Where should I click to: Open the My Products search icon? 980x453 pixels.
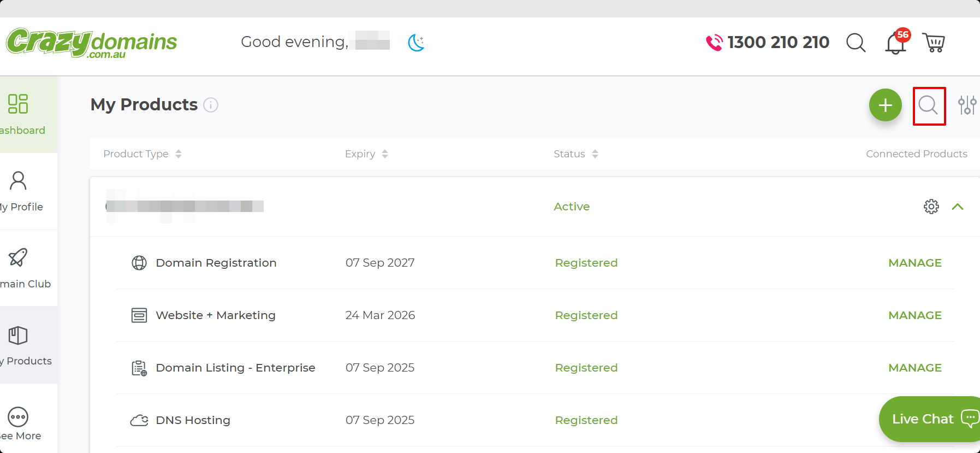928,105
